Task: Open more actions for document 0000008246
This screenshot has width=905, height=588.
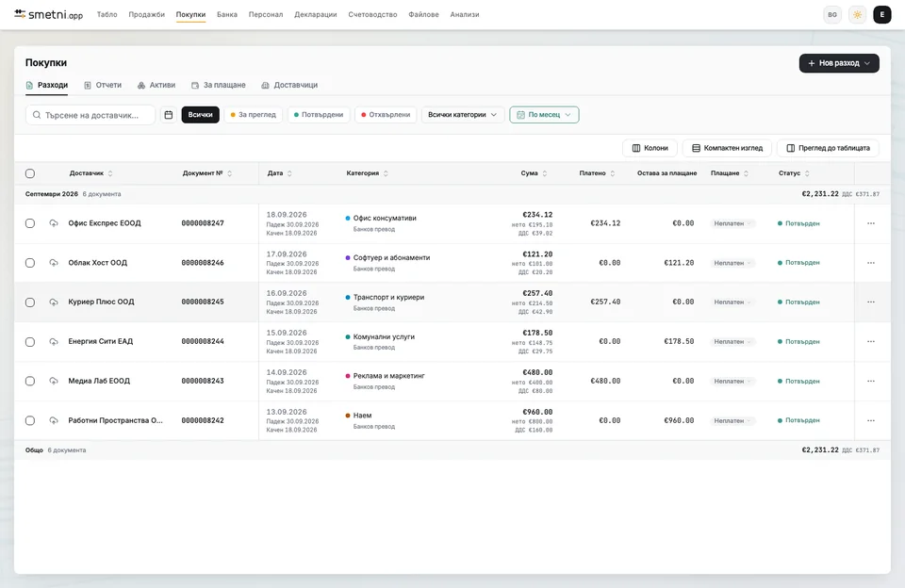Action: (x=871, y=263)
